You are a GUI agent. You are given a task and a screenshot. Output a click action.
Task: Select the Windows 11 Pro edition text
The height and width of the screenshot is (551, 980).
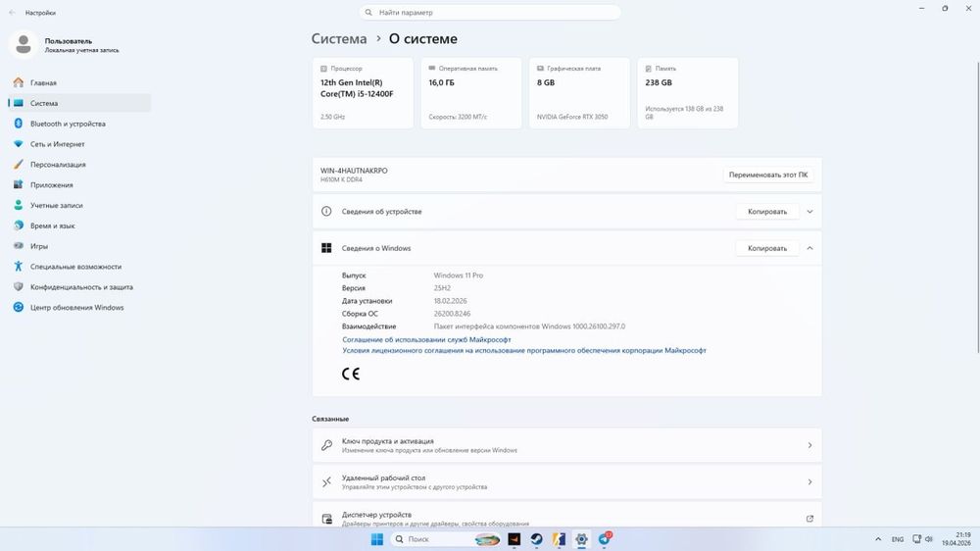pyautogui.click(x=458, y=275)
